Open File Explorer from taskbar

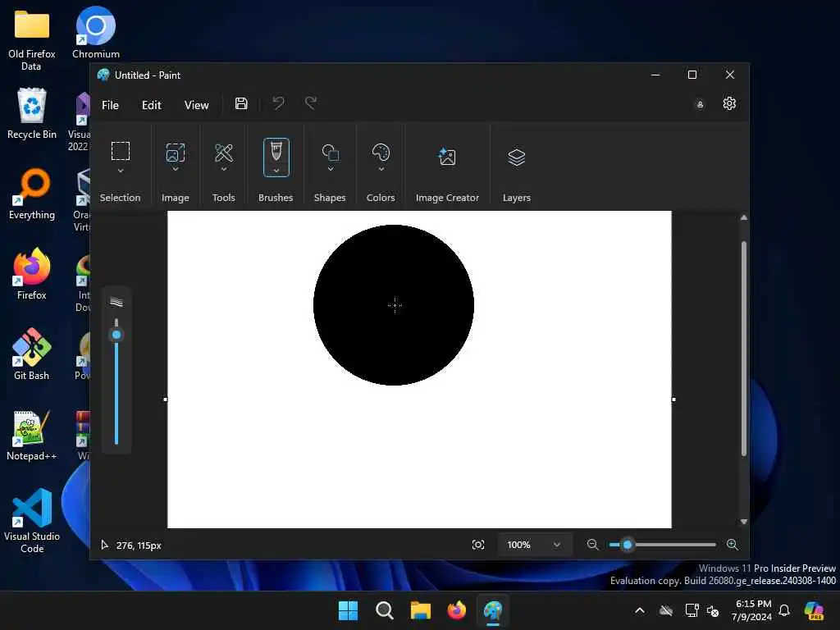pos(421,610)
